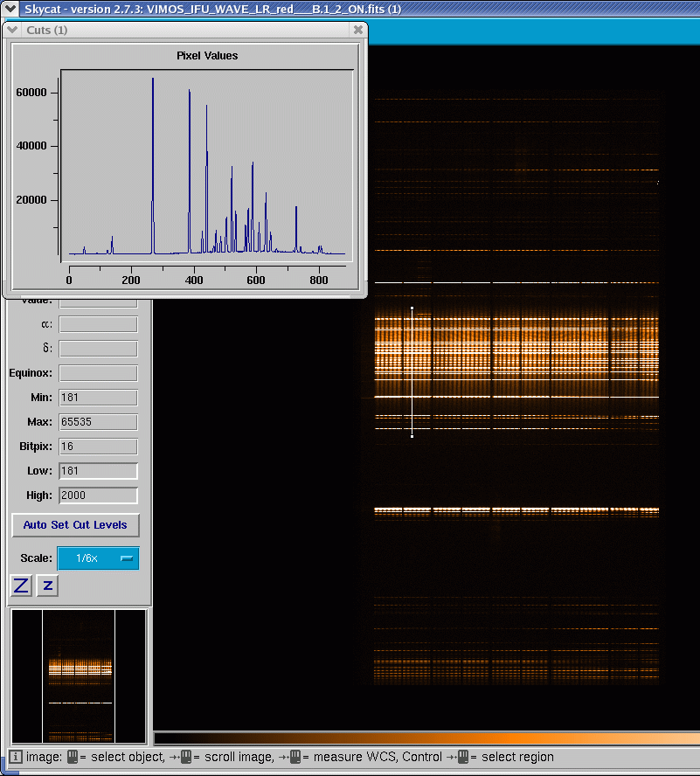Viewport: 700px width, 776px height.
Task: Click the orange colormap ramp bar
Action: point(426,739)
